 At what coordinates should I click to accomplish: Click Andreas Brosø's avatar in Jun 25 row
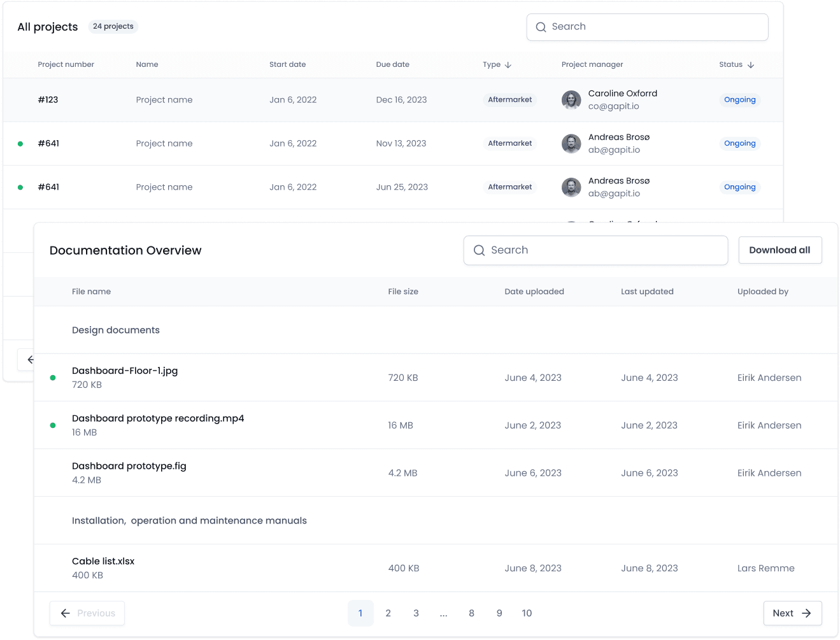tap(571, 187)
